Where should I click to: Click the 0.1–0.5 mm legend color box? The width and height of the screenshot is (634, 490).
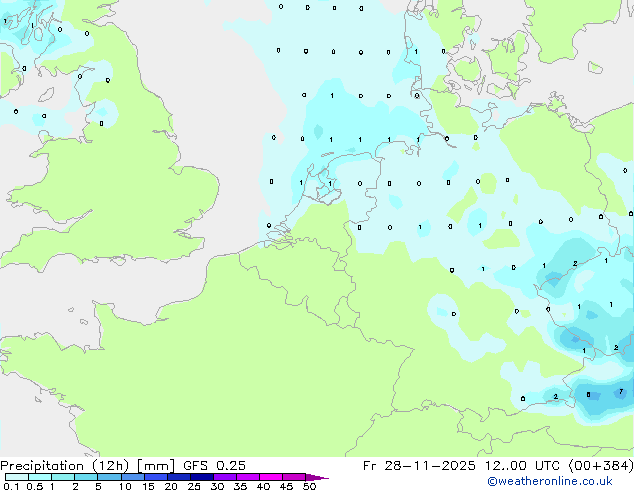(x=17, y=477)
